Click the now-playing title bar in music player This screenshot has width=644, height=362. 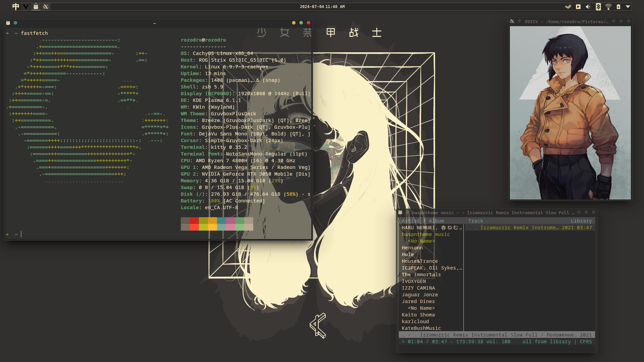pos(497,335)
